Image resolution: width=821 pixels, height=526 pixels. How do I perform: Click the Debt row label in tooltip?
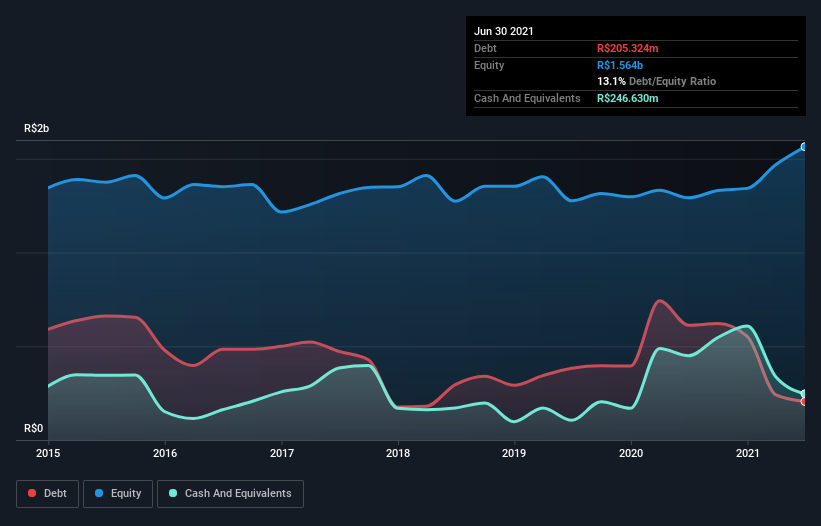pyautogui.click(x=485, y=48)
